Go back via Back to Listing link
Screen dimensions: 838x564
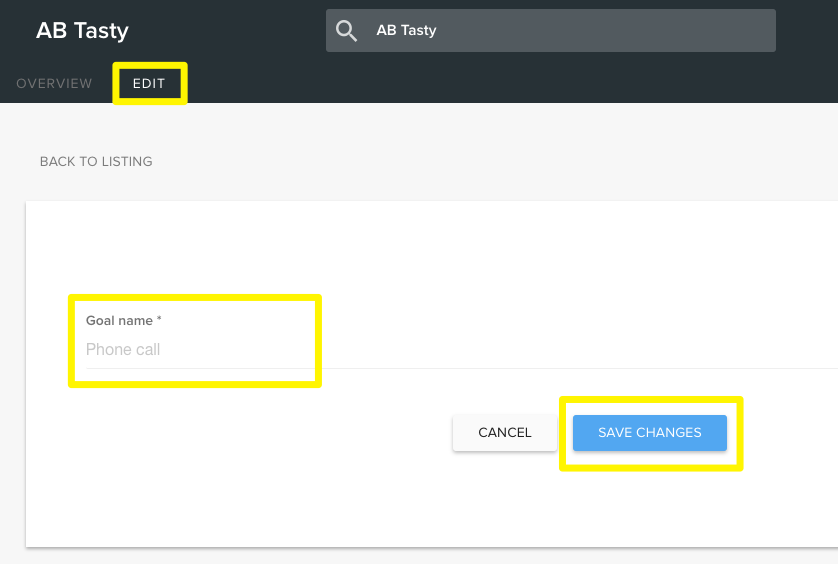(x=96, y=161)
